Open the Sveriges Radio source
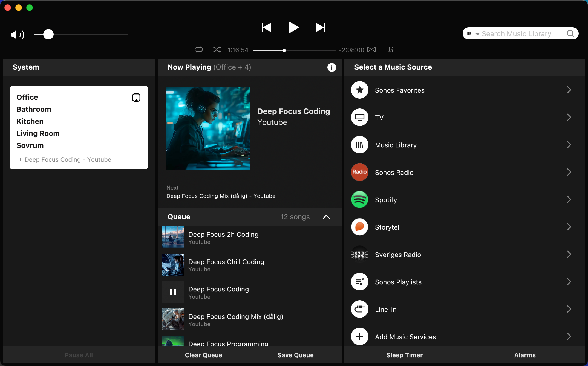588x366 pixels. tap(465, 254)
